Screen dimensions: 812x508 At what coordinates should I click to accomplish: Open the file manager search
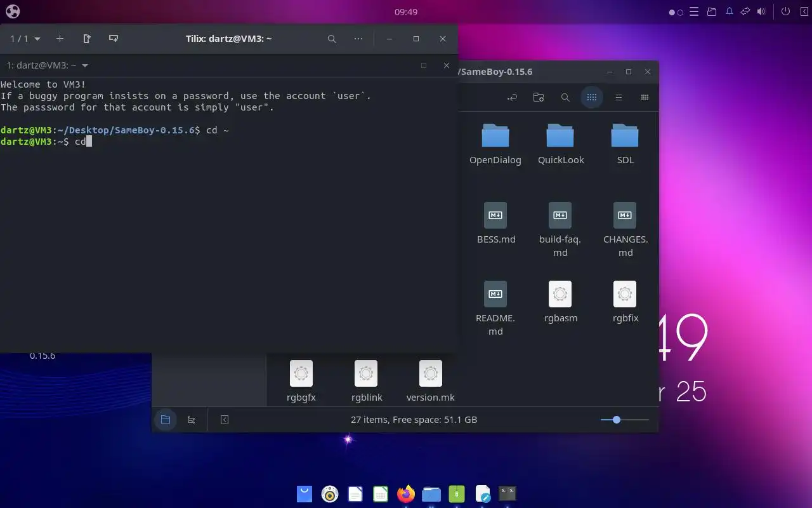565,97
